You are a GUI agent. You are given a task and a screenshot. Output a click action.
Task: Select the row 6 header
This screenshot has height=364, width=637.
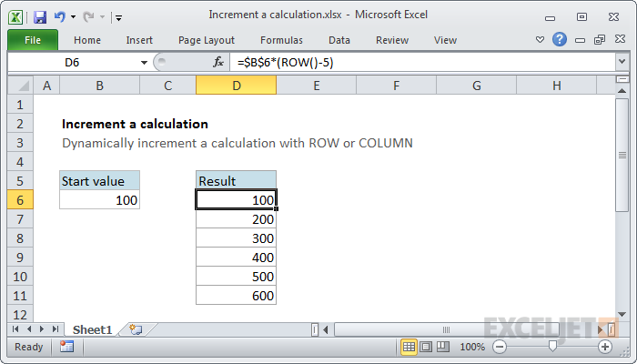tap(20, 200)
